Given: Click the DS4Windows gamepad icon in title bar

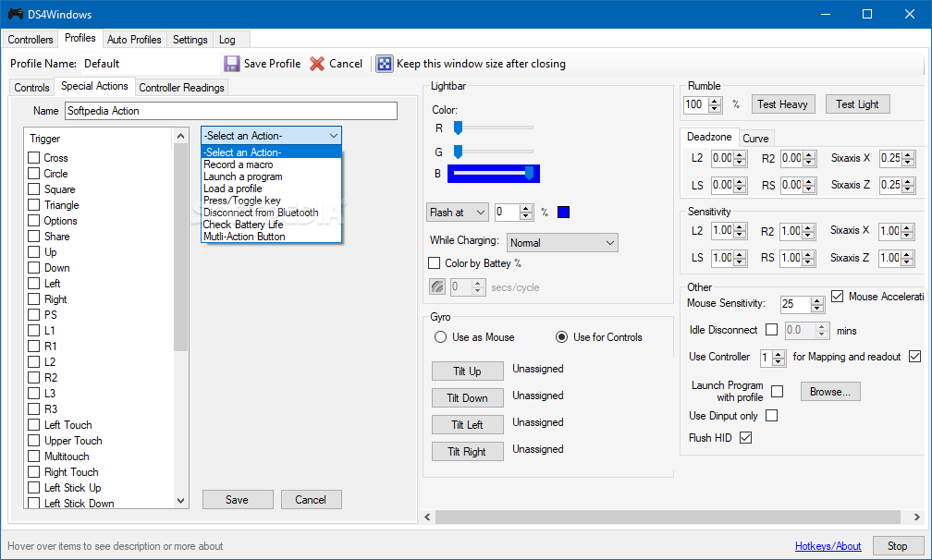Looking at the screenshot, I should [15, 14].
